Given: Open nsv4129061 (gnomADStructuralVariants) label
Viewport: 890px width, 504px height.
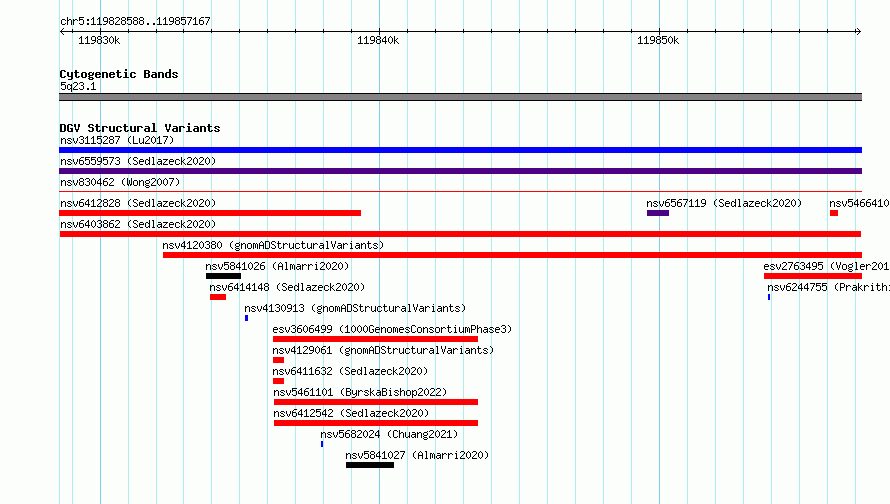Looking at the screenshot, I should coord(383,350).
